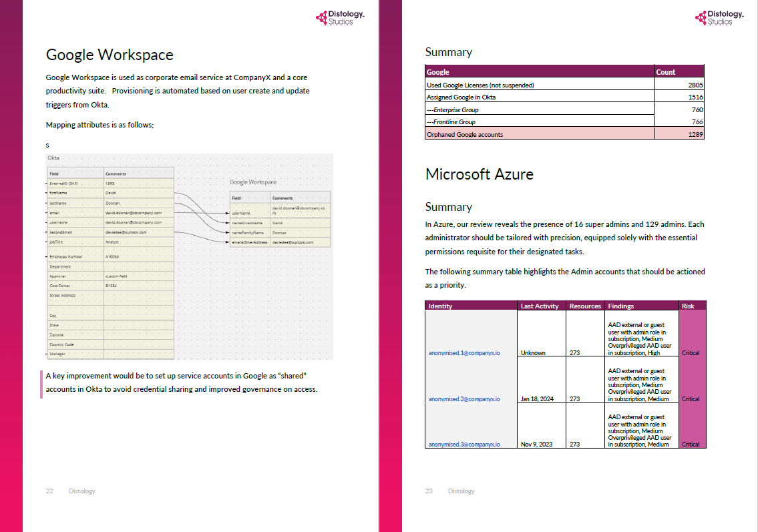The height and width of the screenshot is (532, 758).
Task: Click the 'A key improvement' callout paragraph
Action: 181,382
